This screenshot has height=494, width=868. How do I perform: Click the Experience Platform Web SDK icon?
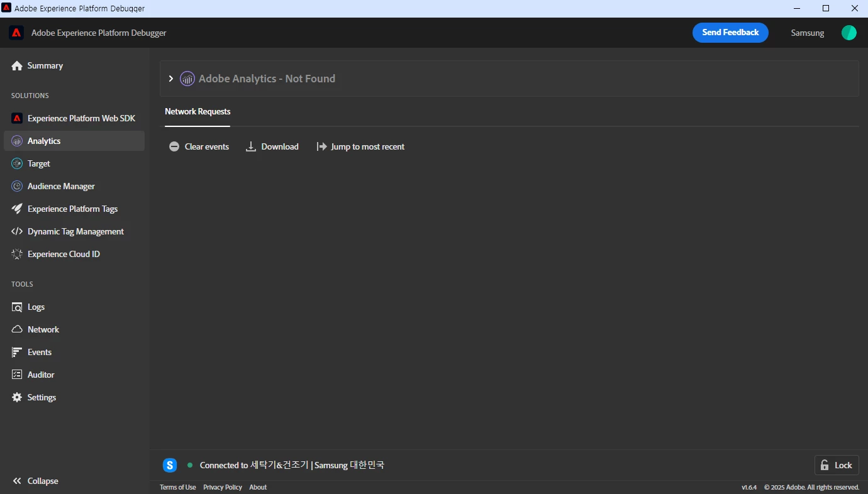pyautogui.click(x=17, y=118)
